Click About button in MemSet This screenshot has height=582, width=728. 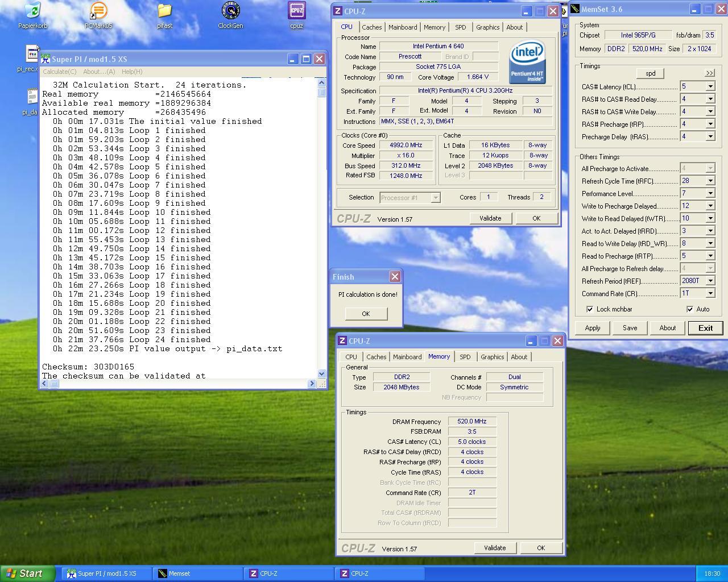[667, 328]
